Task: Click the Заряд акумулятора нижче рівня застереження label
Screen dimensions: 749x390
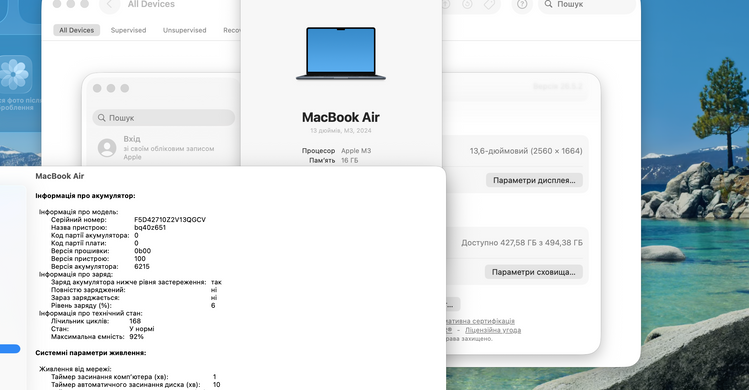Action: (129, 282)
